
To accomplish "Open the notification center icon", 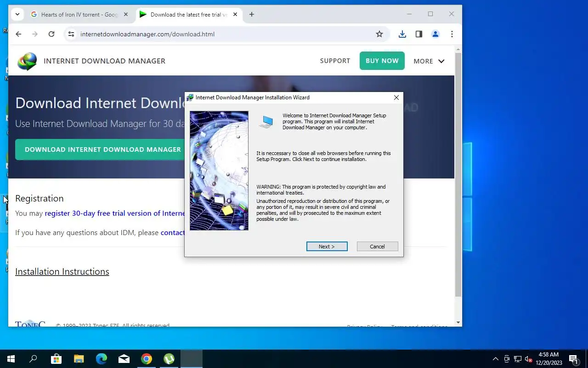I will [x=573, y=359].
